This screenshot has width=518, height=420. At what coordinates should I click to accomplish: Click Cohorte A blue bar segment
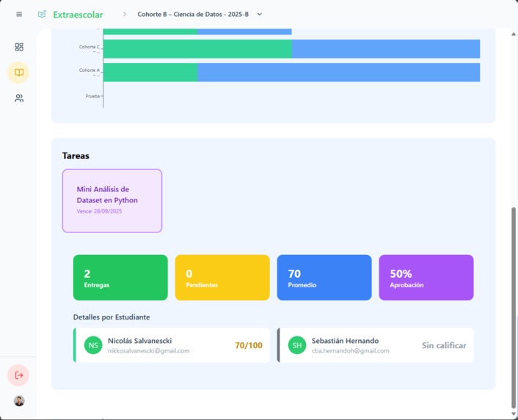[x=339, y=73]
